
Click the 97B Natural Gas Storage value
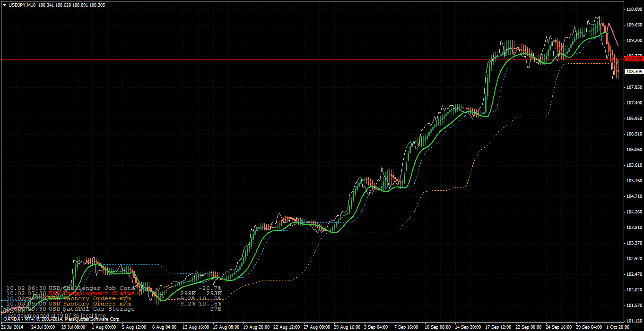[x=216, y=309]
